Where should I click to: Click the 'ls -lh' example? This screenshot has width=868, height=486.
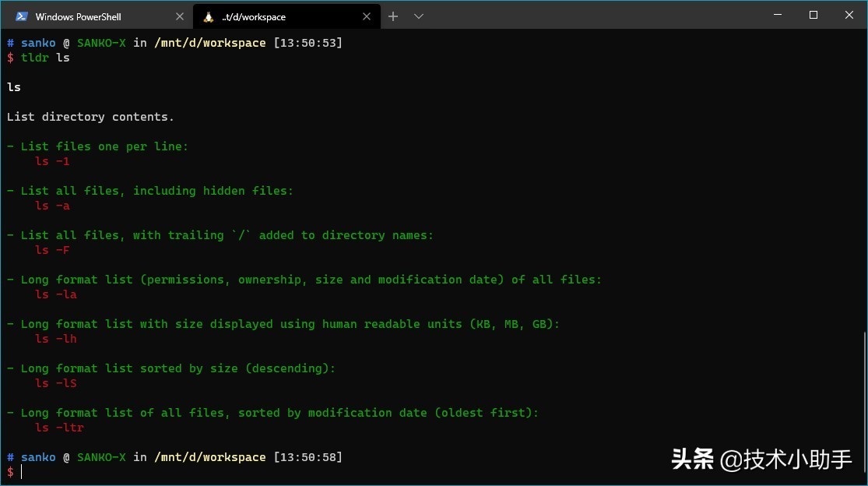click(56, 339)
